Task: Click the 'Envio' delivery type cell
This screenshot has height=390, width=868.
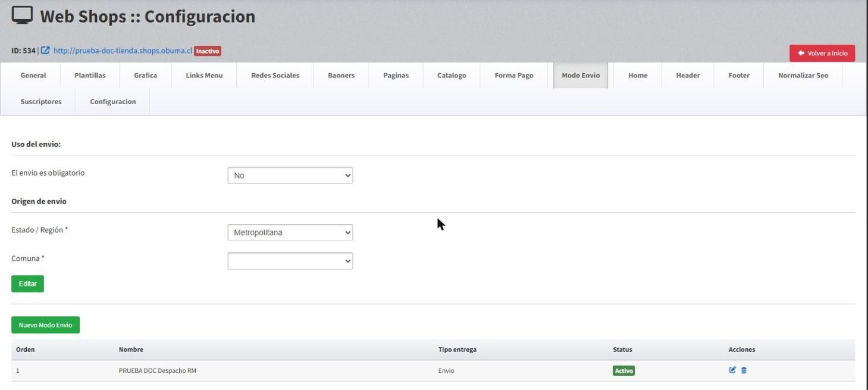Action: (446, 371)
